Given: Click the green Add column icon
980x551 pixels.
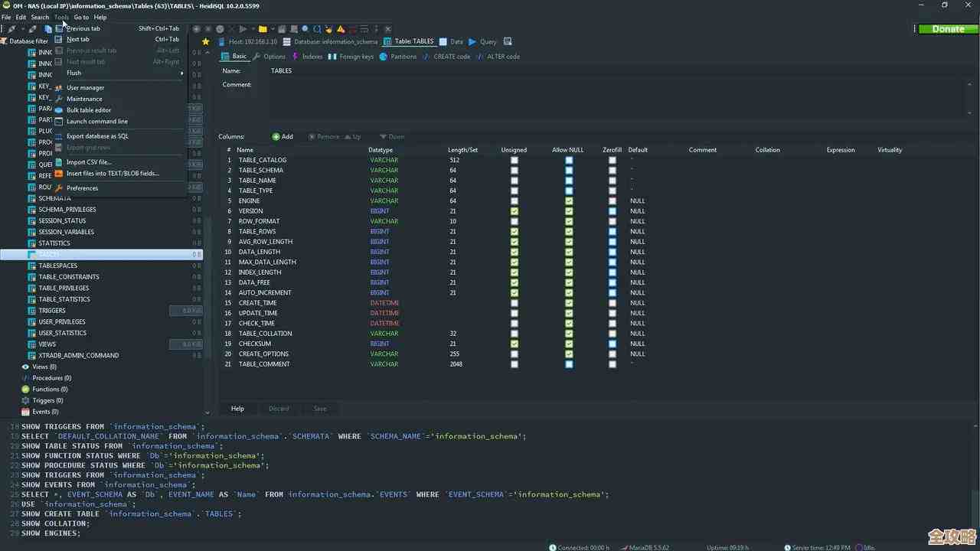Looking at the screenshot, I should 276,137.
